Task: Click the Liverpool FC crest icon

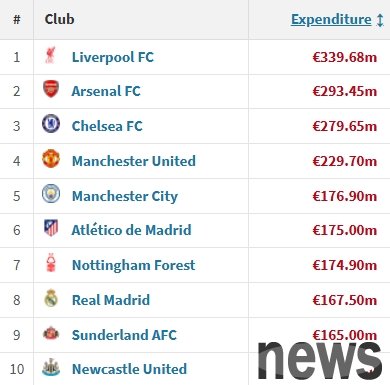Action: click(51, 55)
